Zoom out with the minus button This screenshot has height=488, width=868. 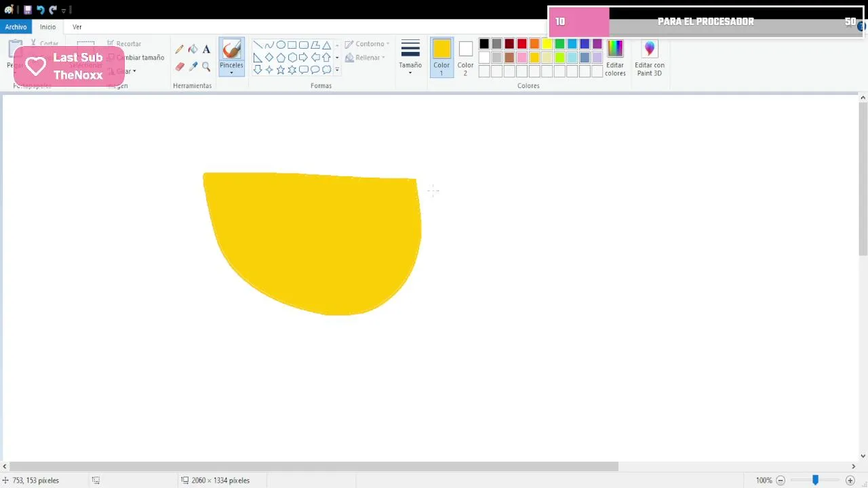781,480
